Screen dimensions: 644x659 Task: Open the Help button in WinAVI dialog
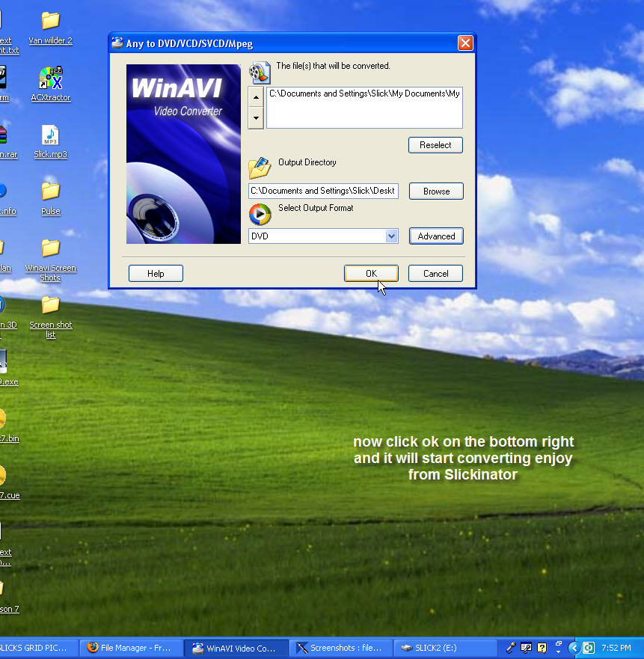(156, 274)
